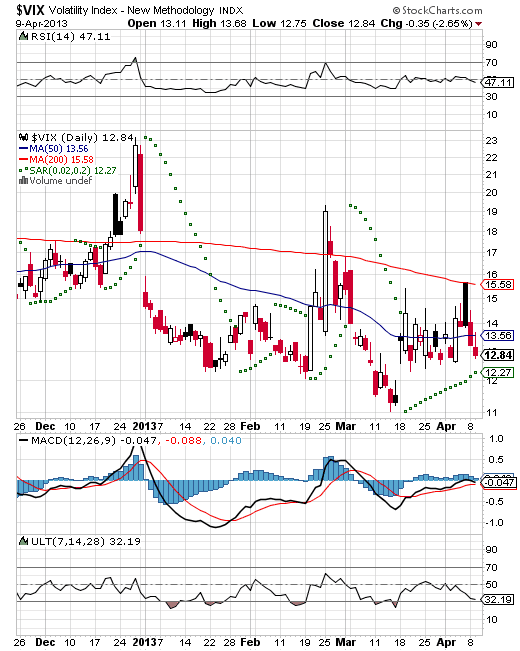Click the candlestick icon beside $VIX (Daily)
This screenshot has height=651, width=520.
[x=24, y=137]
